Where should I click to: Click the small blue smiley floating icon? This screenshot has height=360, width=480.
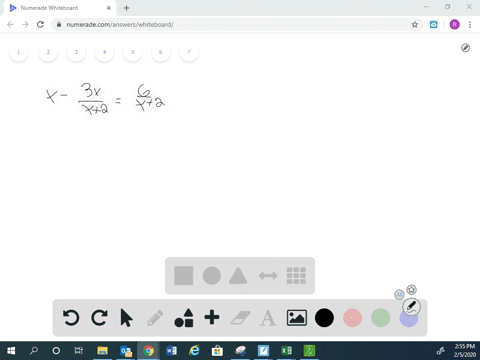[x=399, y=294]
